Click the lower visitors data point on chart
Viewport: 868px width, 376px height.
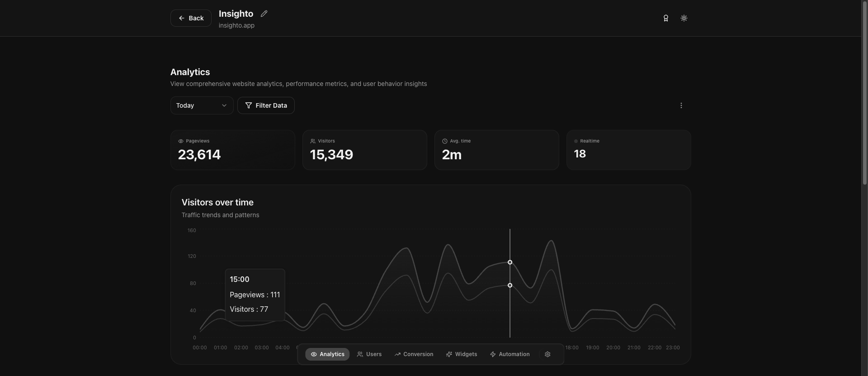(510, 286)
